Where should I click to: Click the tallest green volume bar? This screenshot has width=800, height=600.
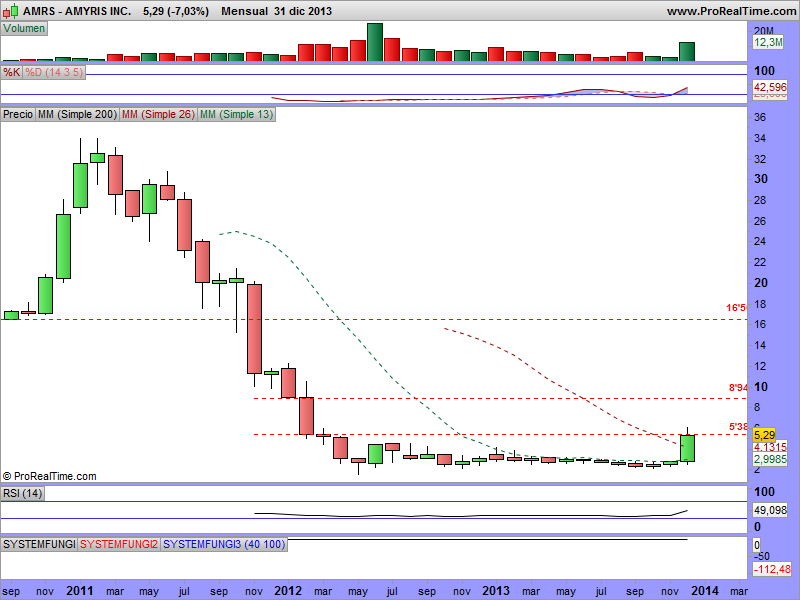375,42
